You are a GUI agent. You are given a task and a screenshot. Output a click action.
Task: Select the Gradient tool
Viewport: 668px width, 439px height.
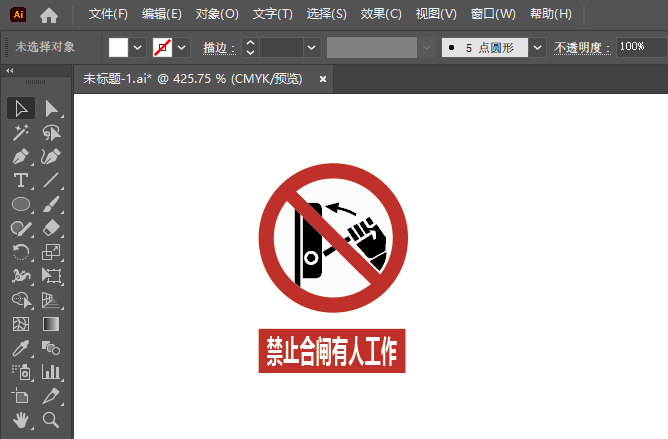(51, 324)
